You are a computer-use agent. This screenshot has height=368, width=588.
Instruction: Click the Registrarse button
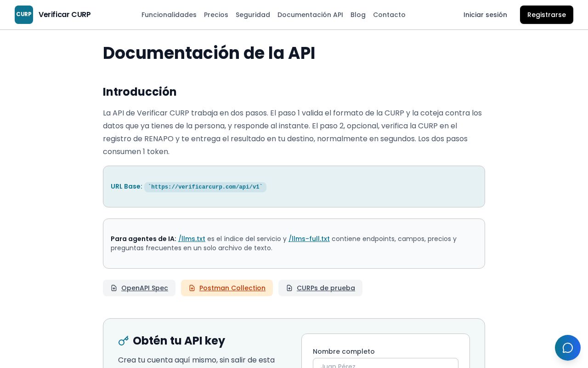click(x=547, y=15)
